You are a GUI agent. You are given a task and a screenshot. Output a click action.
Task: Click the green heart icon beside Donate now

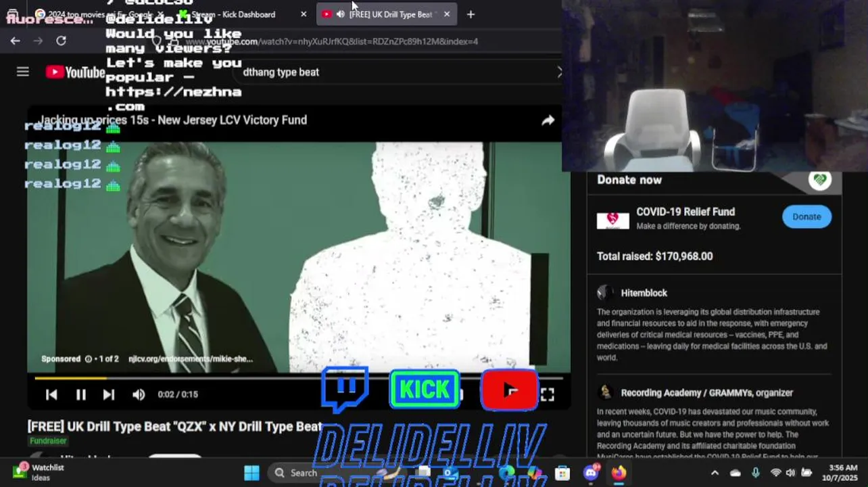pos(820,180)
